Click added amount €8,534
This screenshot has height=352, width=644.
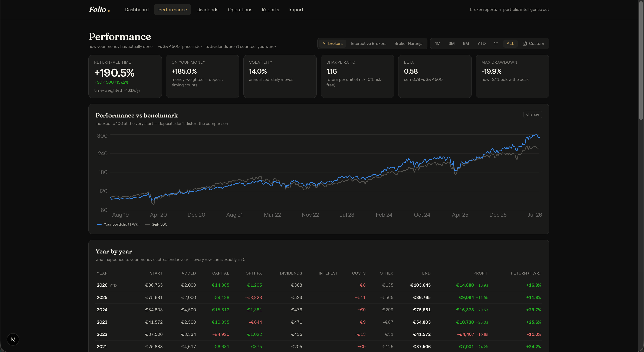click(188, 334)
